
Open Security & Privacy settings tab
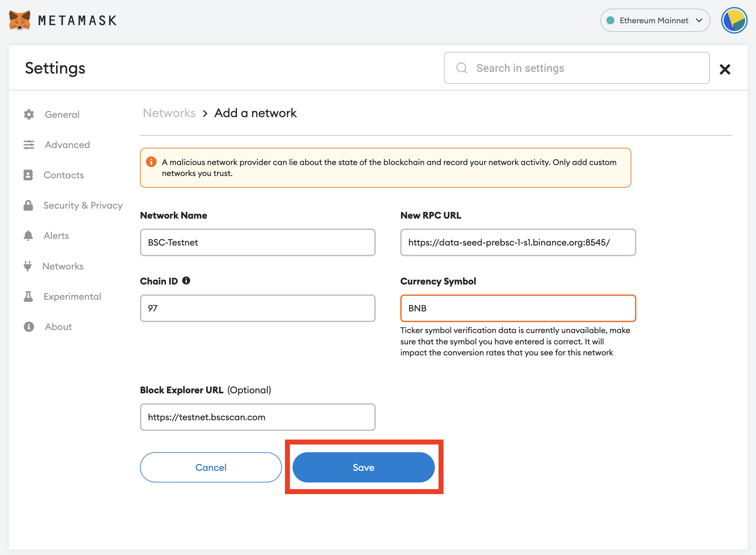click(73, 205)
